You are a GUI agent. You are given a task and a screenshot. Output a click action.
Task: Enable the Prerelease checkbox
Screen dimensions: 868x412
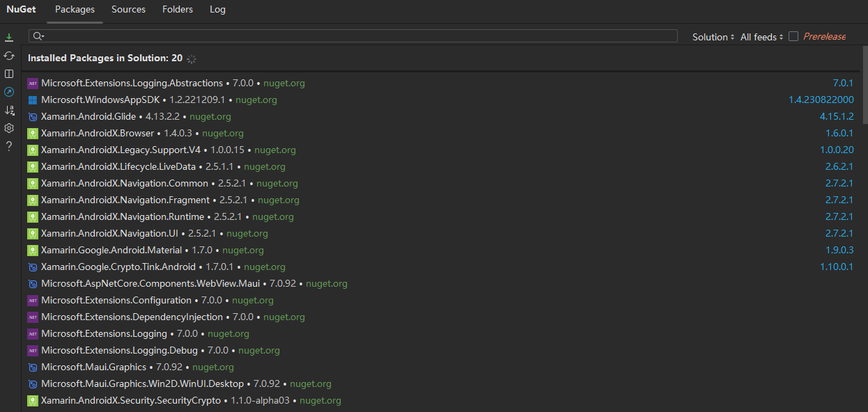coord(793,36)
